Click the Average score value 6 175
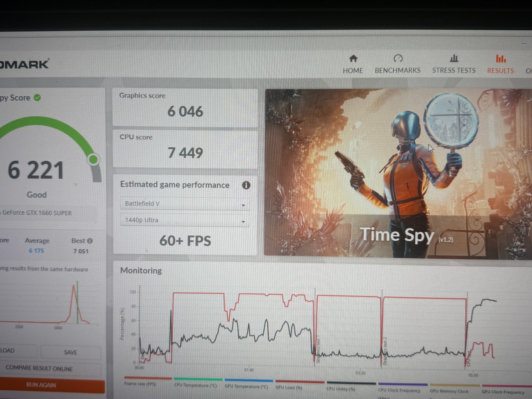Image resolution: width=532 pixels, height=399 pixels. coord(36,251)
